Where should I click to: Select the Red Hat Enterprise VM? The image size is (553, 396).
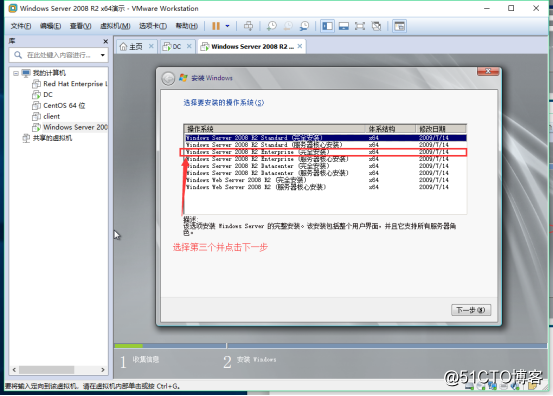point(75,84)
